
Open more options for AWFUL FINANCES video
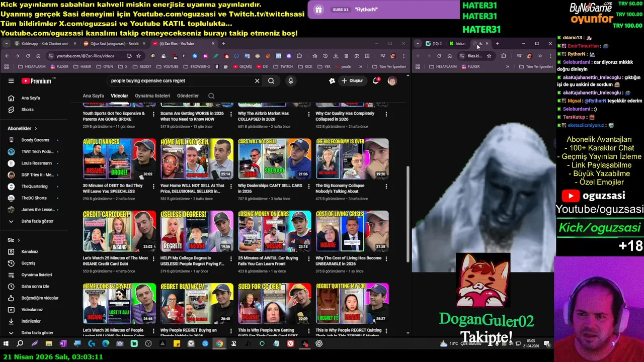(153, 187)
